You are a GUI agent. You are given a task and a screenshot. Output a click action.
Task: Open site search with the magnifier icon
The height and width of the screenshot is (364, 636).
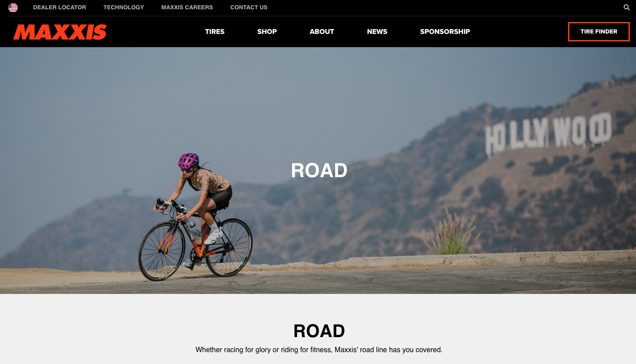click(x=626, y=7)
